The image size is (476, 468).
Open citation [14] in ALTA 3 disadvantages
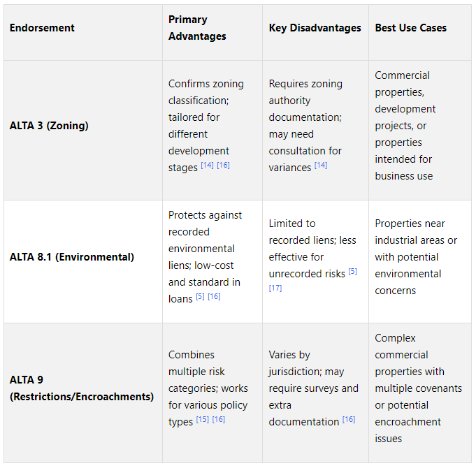[x=321, y=165]
